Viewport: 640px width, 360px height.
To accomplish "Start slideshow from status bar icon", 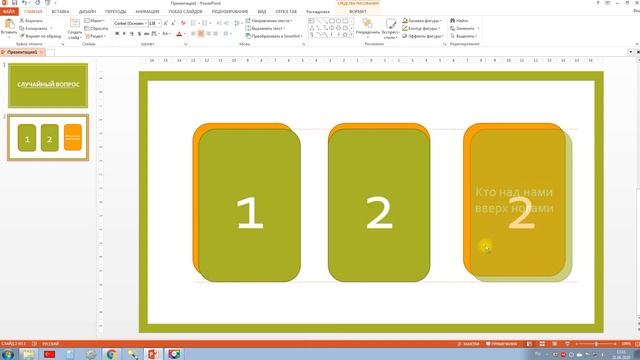I will [x=567, y=344].
